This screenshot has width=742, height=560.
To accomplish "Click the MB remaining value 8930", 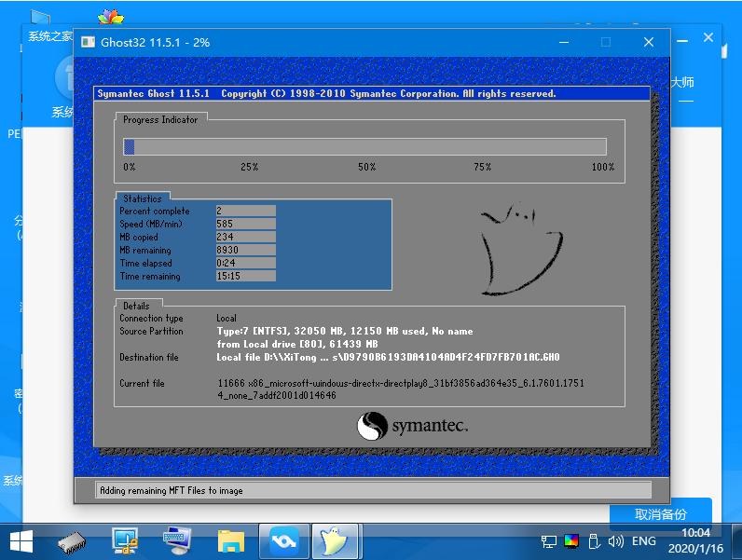I will pos(245,250).
